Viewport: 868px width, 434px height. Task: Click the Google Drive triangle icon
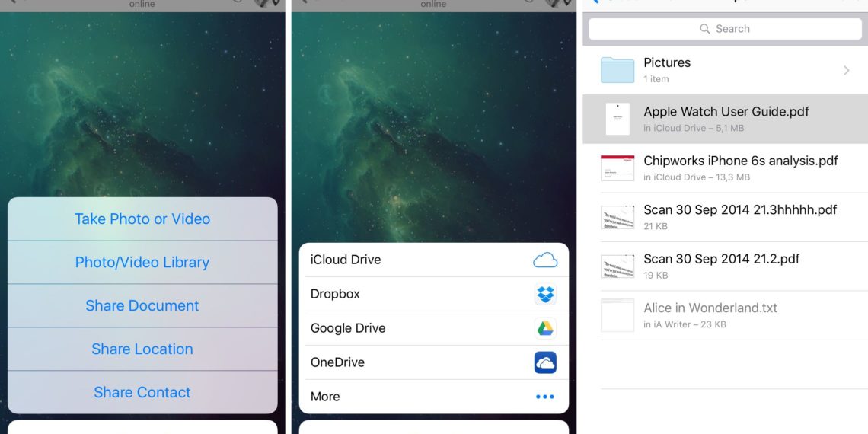545,328
